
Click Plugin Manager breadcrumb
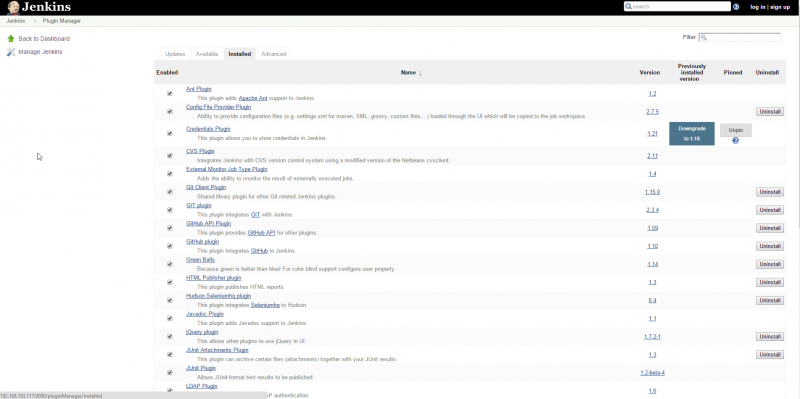coord(61,21)
